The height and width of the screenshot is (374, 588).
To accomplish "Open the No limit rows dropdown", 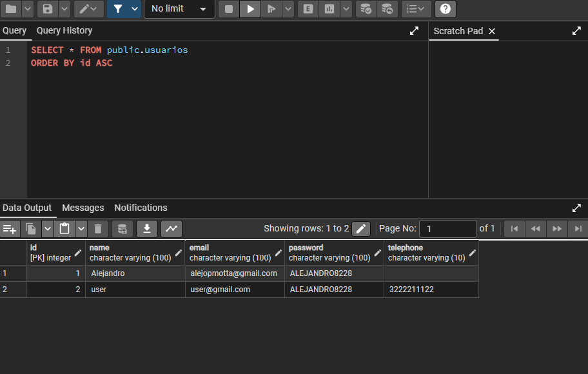I will (179, 9).
